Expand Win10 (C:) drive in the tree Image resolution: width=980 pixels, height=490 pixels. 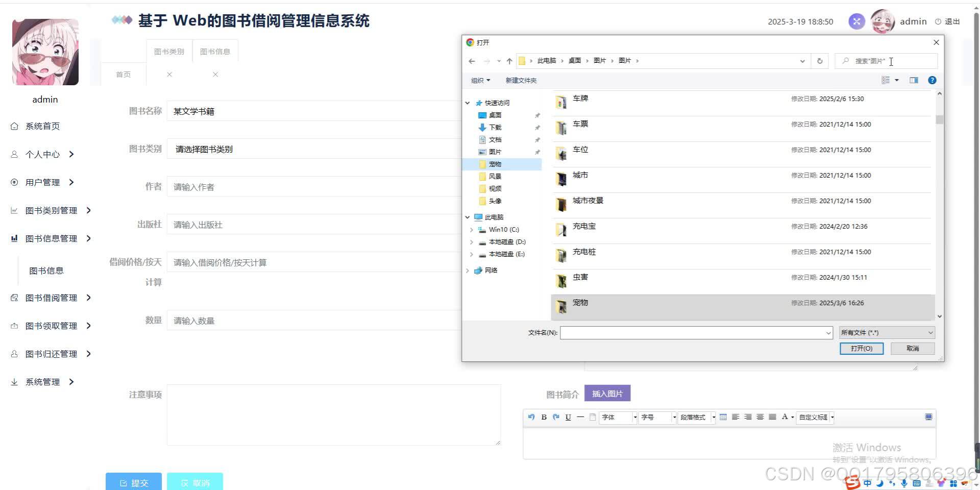coord(471,230)
